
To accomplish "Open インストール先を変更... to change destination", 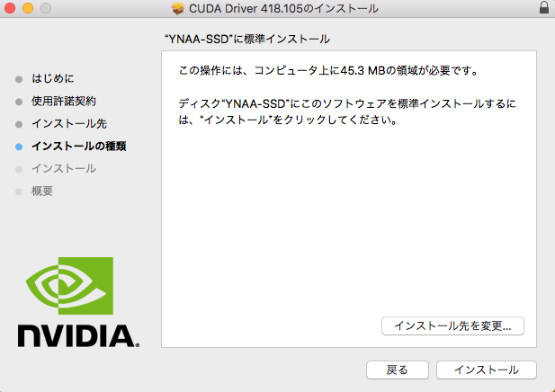I will 452,325.
